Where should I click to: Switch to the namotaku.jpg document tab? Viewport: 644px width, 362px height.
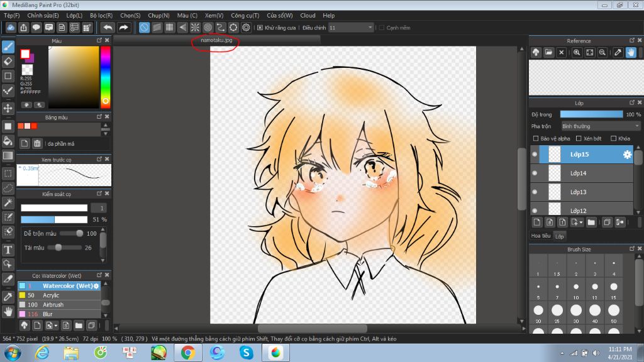(x=216, y=40)
